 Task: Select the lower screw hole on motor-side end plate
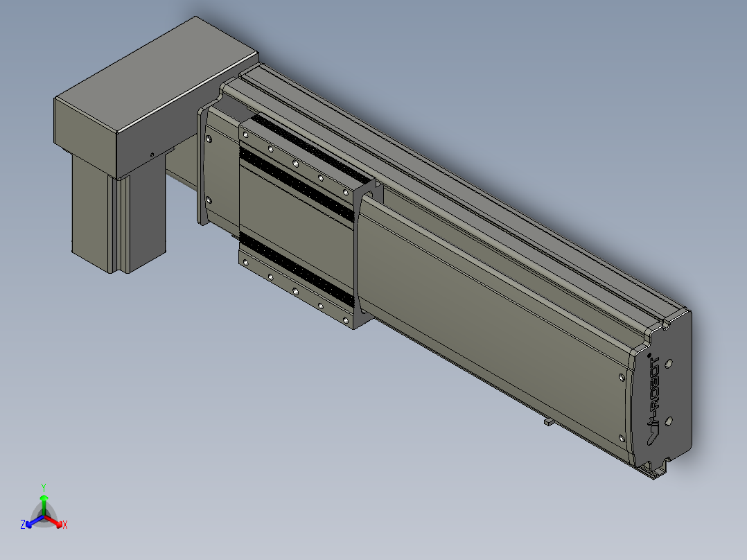pos(208,200)
